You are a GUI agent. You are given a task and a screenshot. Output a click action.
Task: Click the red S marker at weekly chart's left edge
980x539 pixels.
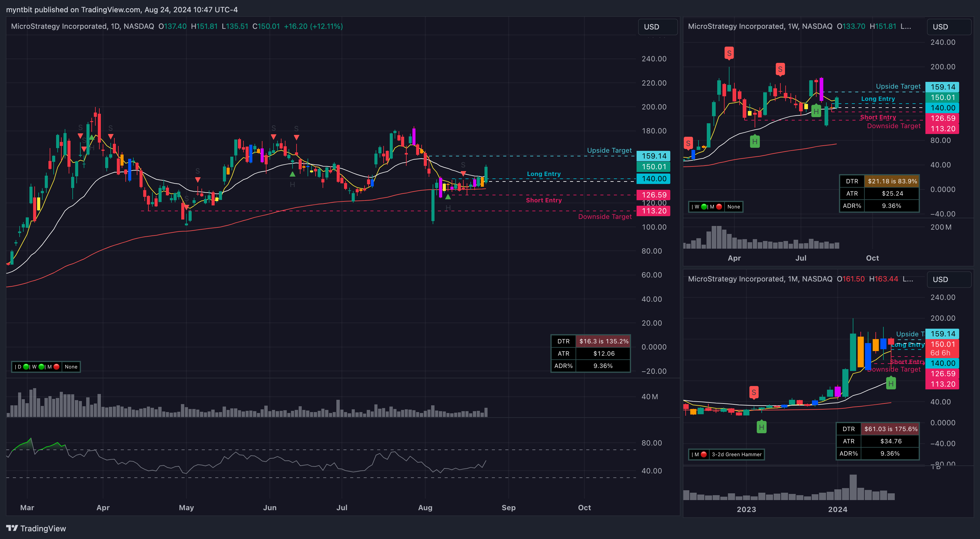(688, 143)
